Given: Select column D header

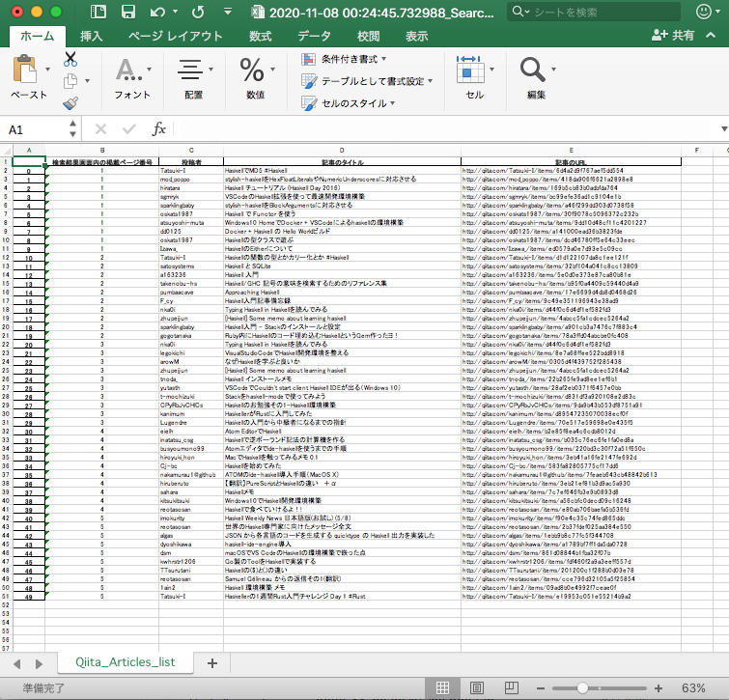Looking at the screenshot, I should pyautogui.click(x=342, y=150).
